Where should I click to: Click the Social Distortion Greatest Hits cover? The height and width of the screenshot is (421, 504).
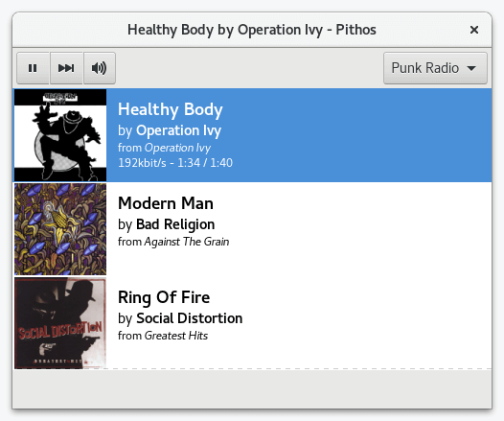(x=60, y=323)
